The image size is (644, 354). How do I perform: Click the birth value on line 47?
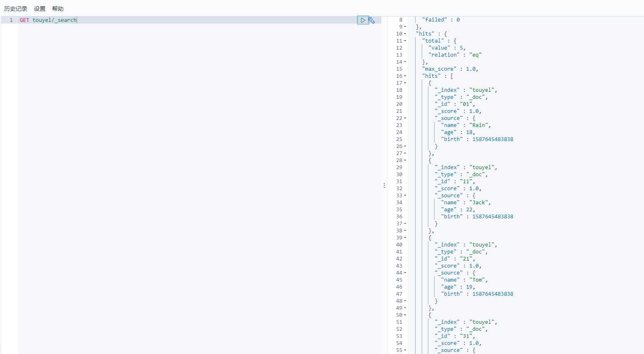[x=493, y=294]
